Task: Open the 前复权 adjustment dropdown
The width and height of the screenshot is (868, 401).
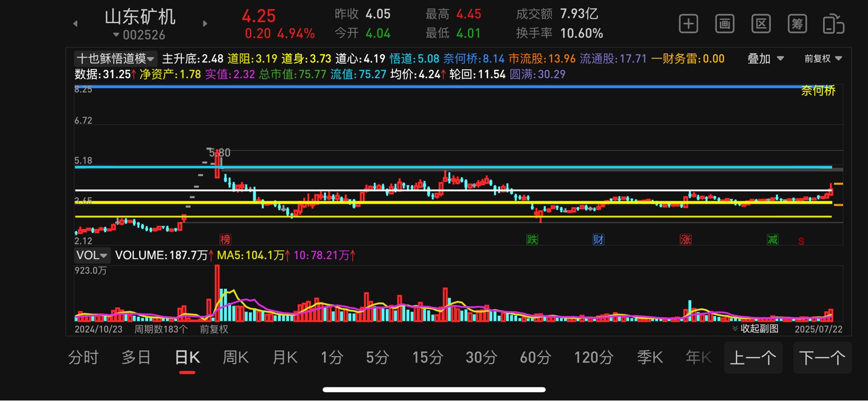Action: pos(823,59)
